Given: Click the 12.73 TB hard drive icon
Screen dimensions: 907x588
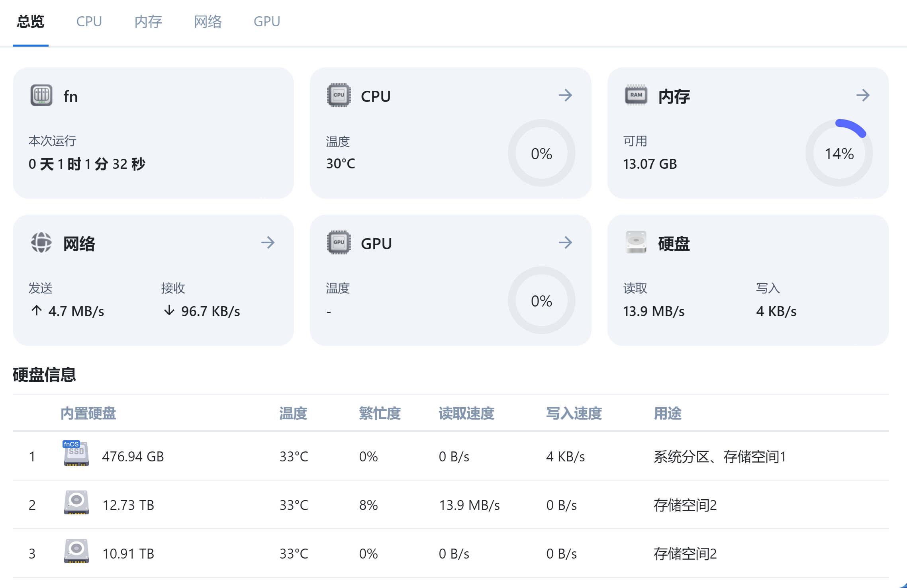Looking at the screenshot, I should (x=76, y=502).
